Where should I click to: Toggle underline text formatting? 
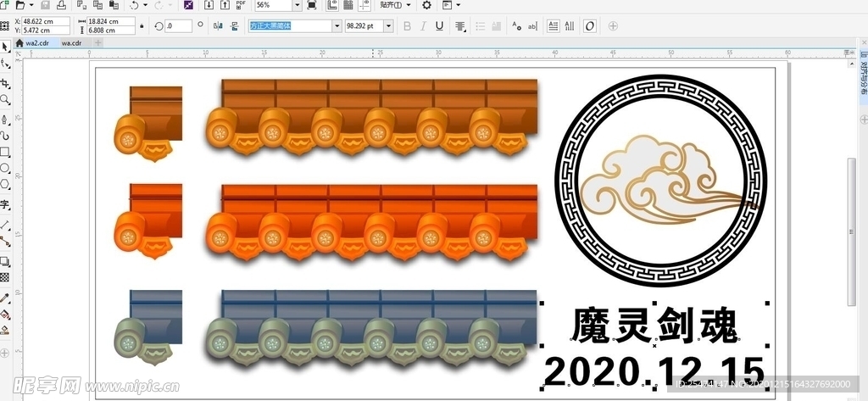(439, 26)
